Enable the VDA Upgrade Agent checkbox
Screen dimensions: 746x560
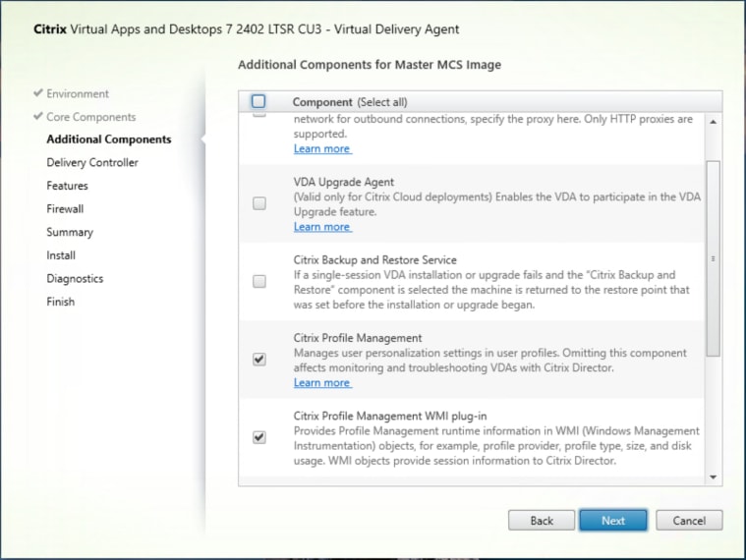point(259,203)
